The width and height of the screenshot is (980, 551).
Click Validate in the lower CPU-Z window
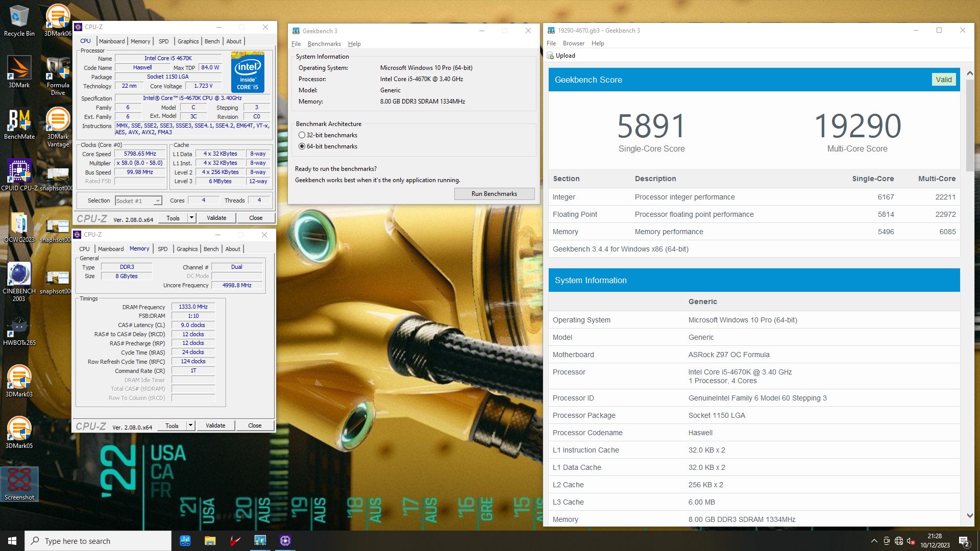pos(215,425)
